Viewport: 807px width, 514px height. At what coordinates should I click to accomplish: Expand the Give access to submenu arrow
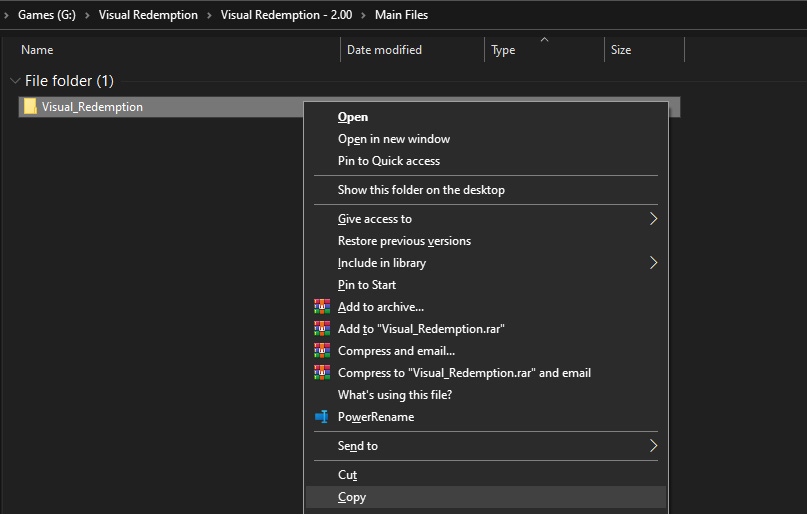[653, 219]
